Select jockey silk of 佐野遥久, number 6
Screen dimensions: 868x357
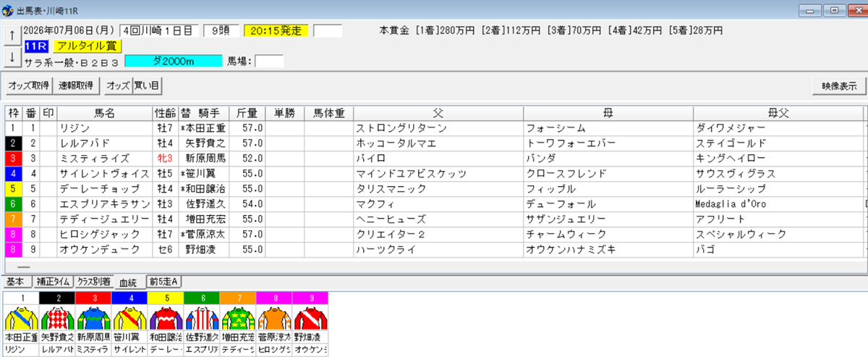202,318
